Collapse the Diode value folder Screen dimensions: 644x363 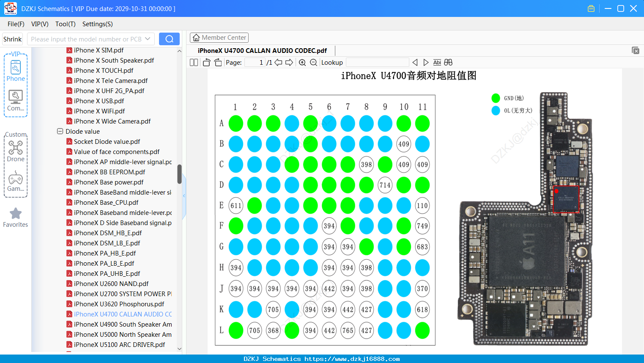[60, 132]
